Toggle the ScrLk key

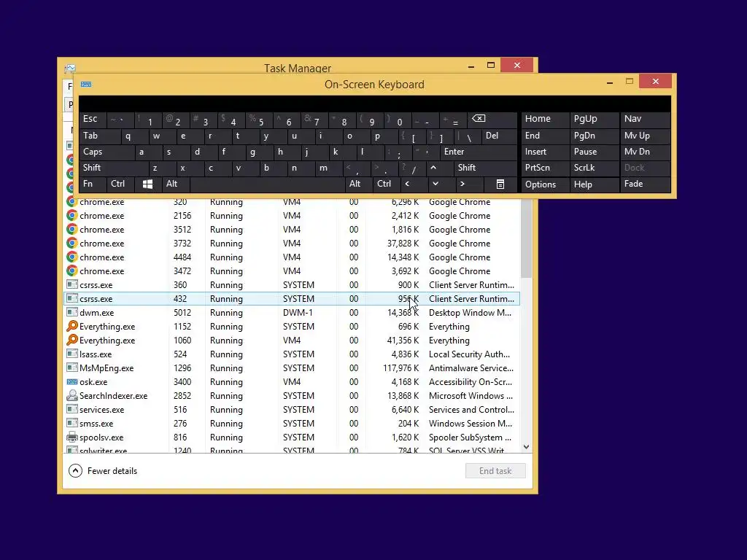tap(593, 168)
